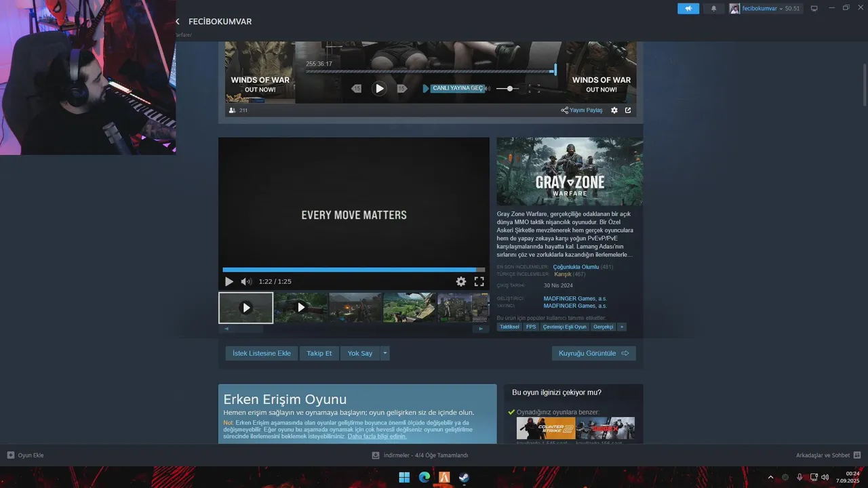Open the Rainbow Six Siege similar game image
The width and height of the screenshot is (868, 488).
pyautogui.click(x=606, y=428)
